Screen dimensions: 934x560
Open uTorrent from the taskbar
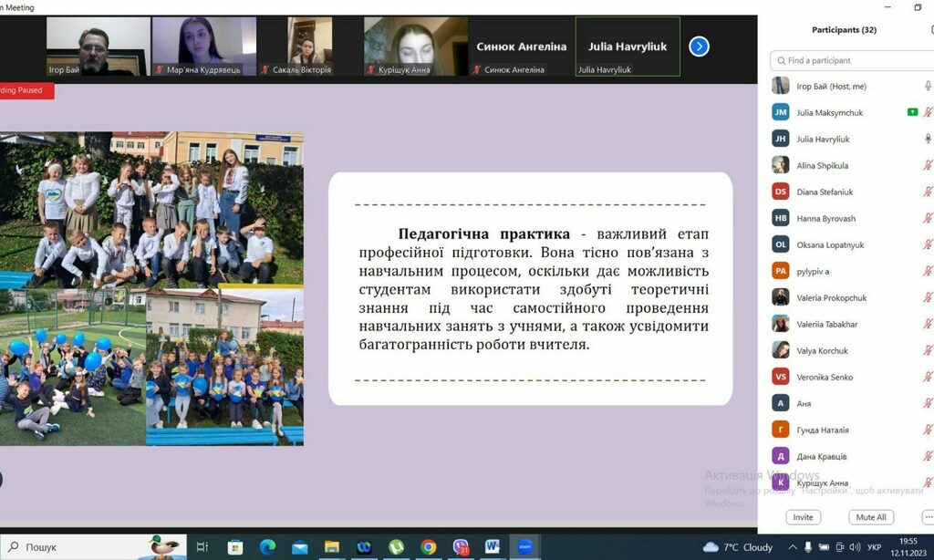(x=397, y=547)
